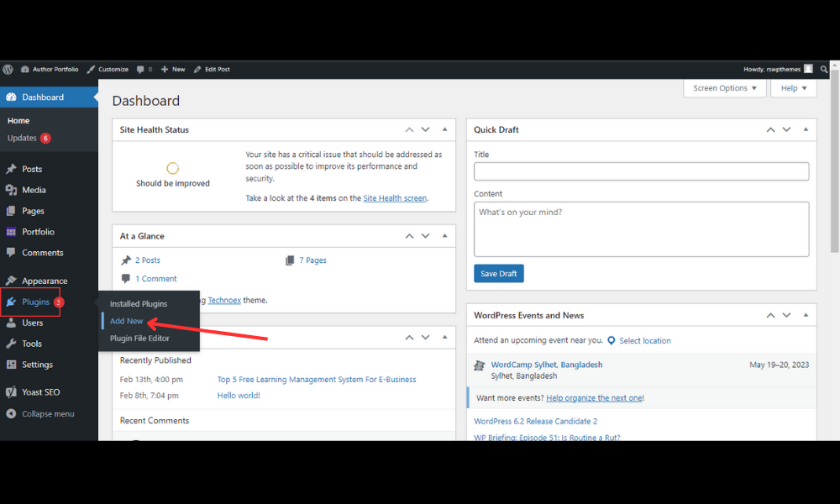Open Top 5 Free Learning Management post
The width and height of the screenshot is (840, 504).
point(317,379)
